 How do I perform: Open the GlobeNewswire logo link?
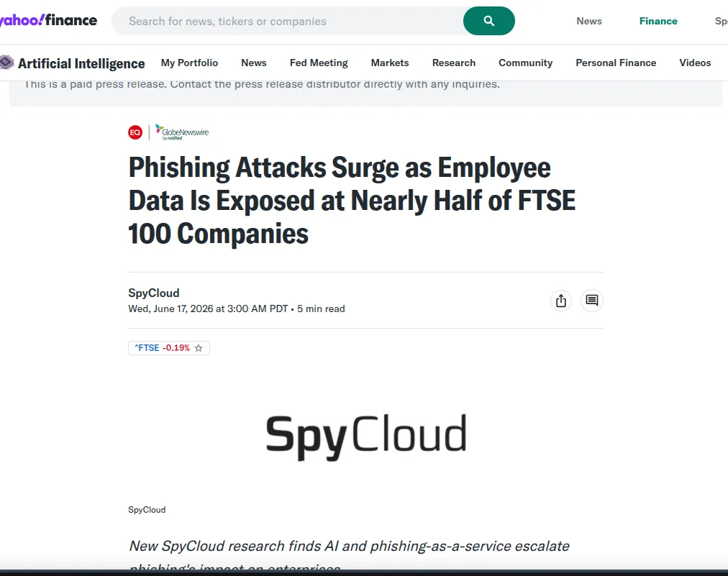click(182, 132)
